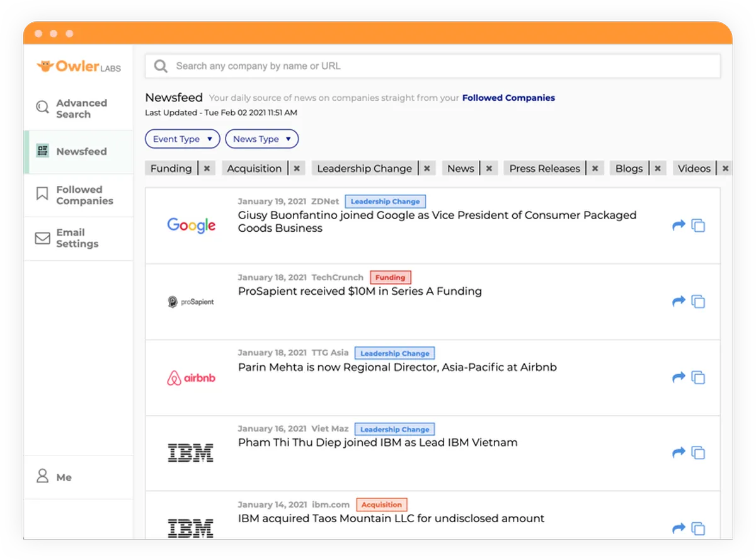Click the Acquisition tag on ibm.com article
Screen dimensions: 756x560
pos(382,505)
